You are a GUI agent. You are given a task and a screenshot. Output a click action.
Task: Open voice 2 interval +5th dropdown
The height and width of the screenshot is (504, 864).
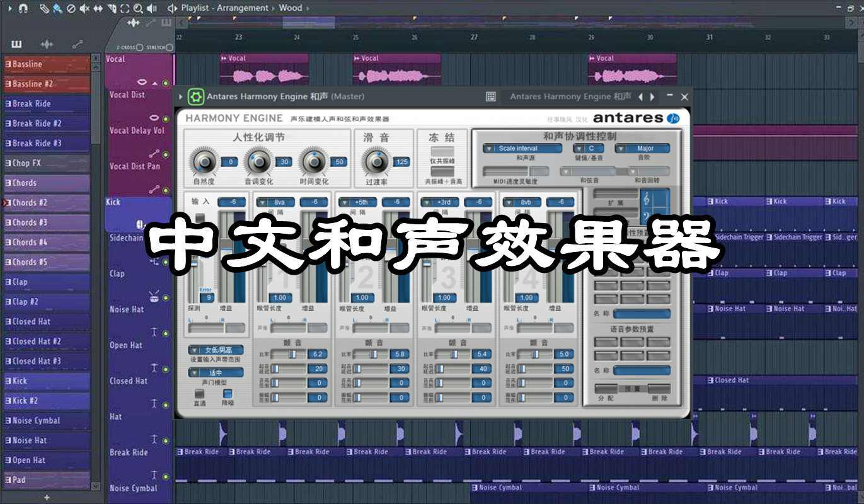point(357,202)
